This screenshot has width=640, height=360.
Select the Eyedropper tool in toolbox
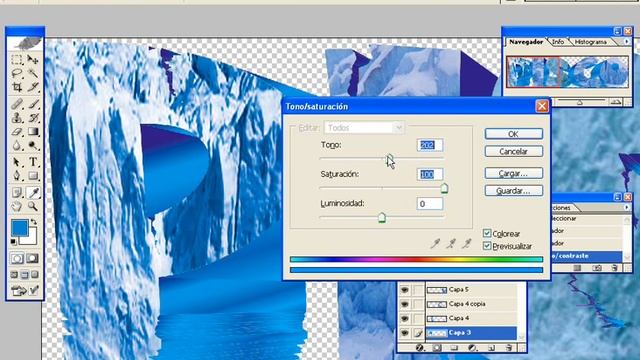(33, 192)
